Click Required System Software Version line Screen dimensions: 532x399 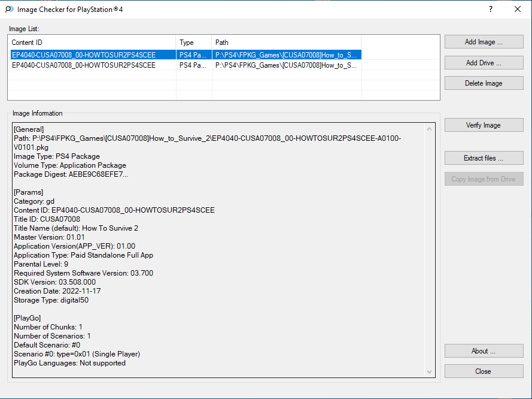point(83,273)
